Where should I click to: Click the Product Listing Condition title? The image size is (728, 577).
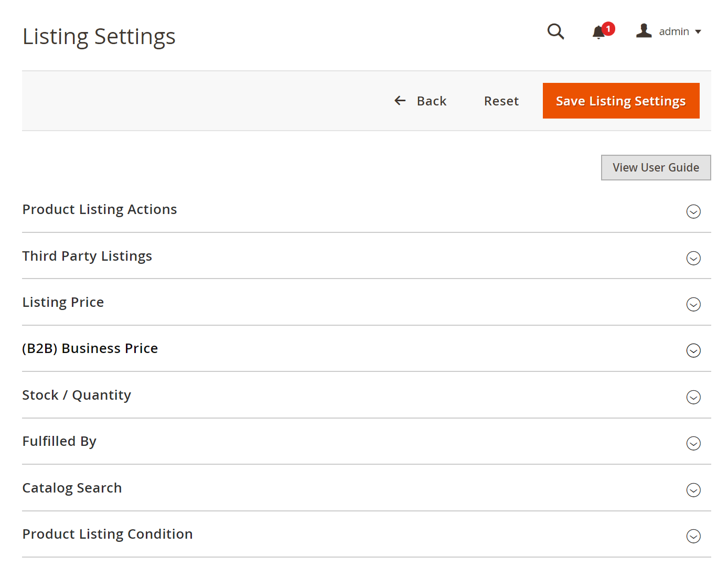coord(108,534)
